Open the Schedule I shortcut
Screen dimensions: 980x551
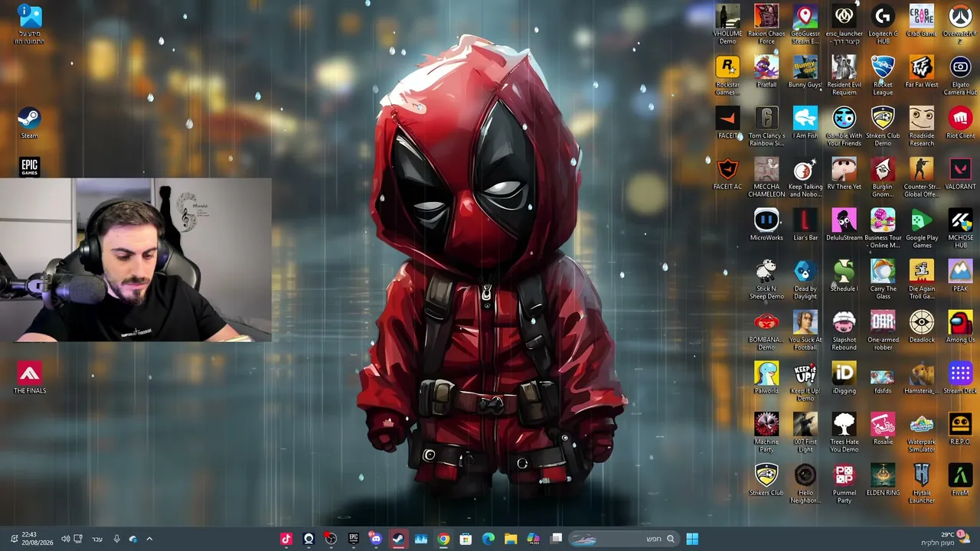[844, 276]
